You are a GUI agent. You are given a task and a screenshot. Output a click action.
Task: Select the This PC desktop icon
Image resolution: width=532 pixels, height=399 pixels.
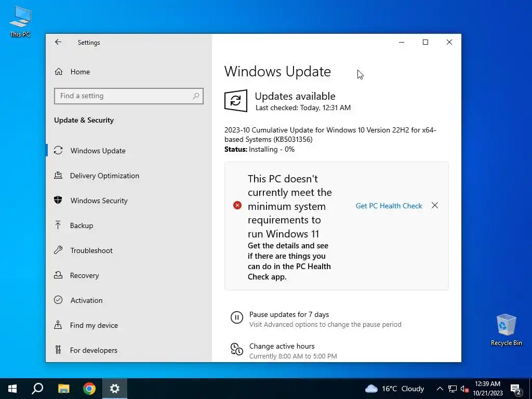20,21
